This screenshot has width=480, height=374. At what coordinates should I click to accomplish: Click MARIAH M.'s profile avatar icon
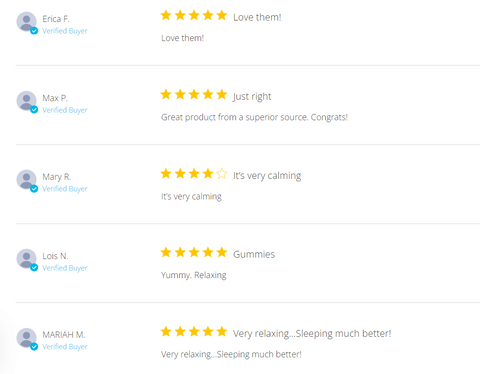pyautogui.click(x=27, y=338)
